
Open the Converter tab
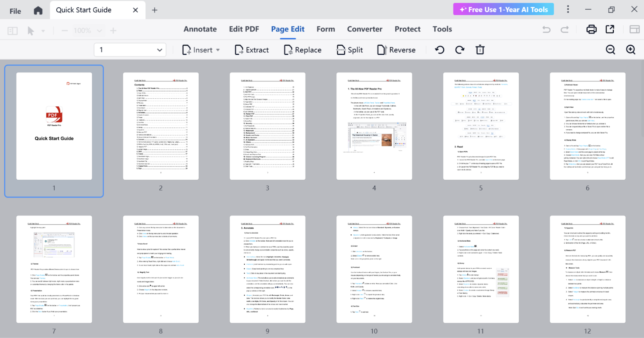365,29
